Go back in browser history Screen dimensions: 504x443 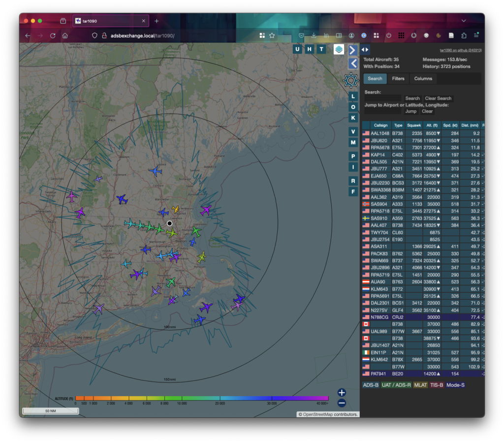point(28,35)
